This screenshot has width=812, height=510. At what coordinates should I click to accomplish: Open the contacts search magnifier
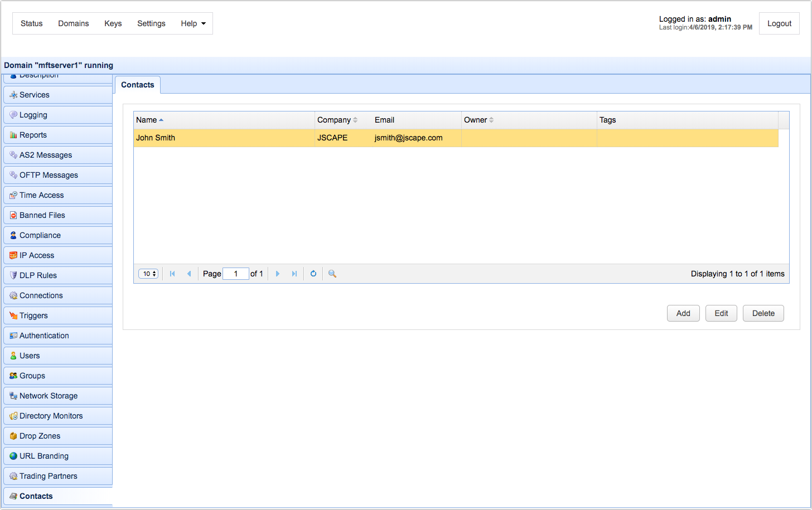point(332,274)
